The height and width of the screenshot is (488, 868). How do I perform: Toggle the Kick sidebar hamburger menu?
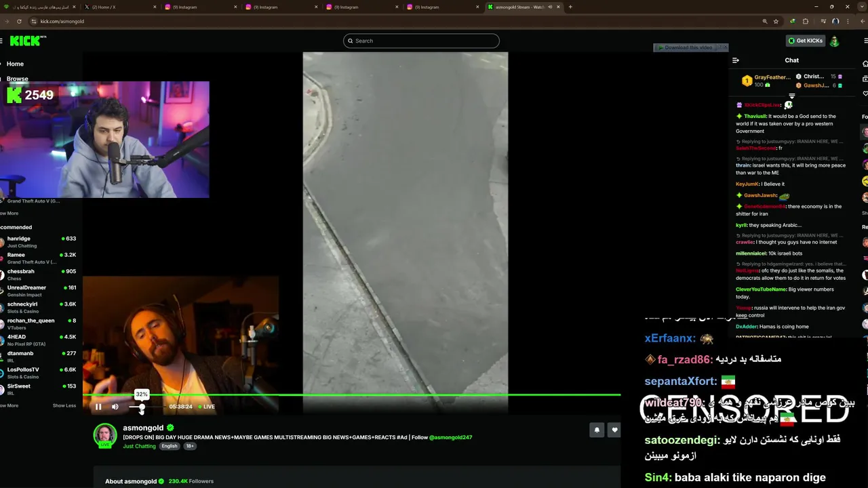click(2, 41)
